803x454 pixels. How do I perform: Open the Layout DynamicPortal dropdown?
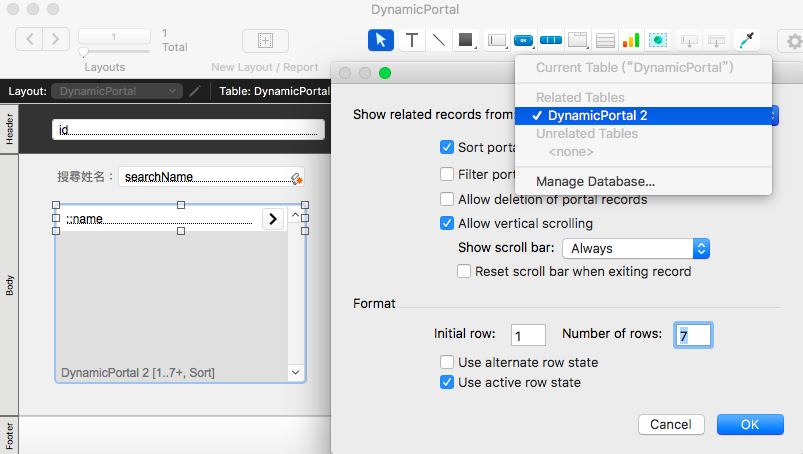[x=117, y=91]
